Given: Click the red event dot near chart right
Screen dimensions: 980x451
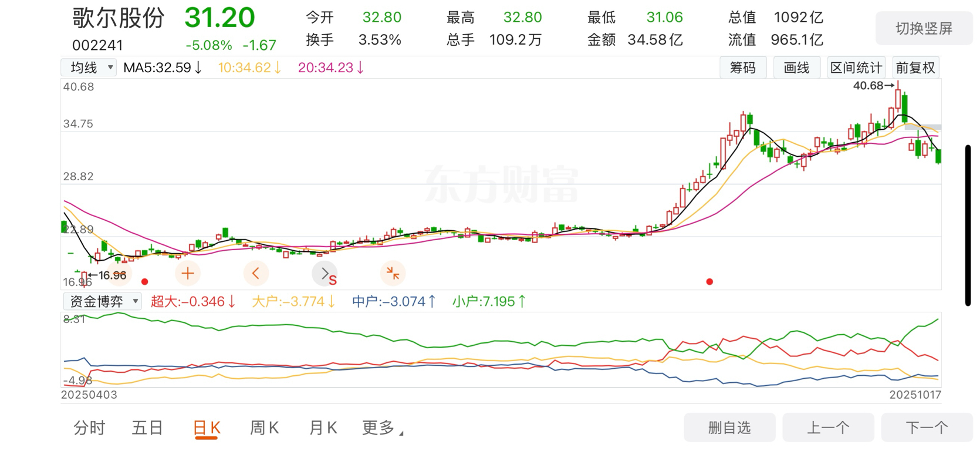Looking at the screenshot, I should click(709, 282).
